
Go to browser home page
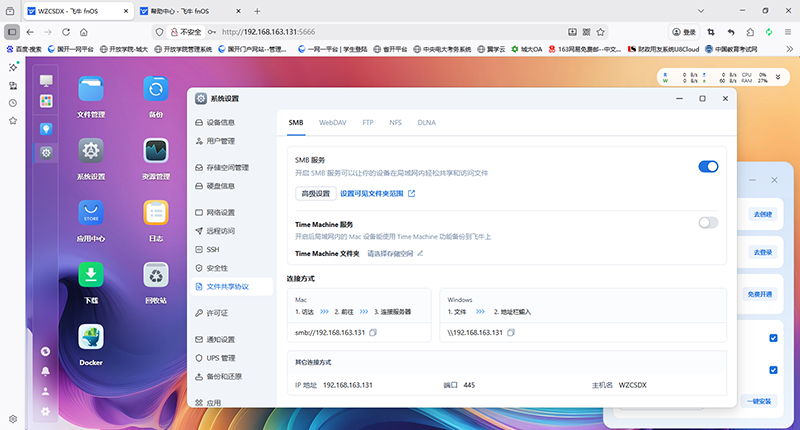[x=84, y=32]
